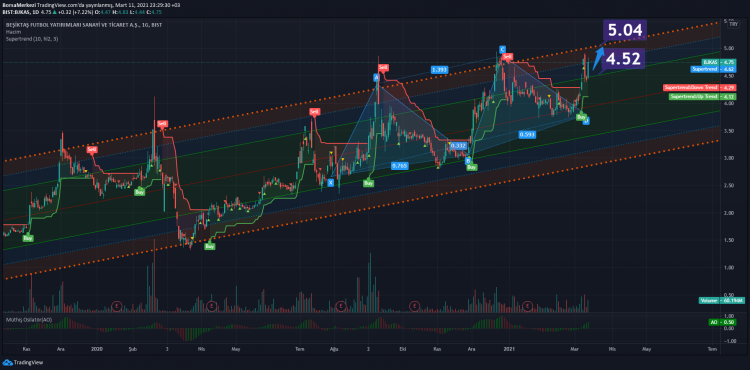Select harmonic pattern point D marker

point(586,121)
